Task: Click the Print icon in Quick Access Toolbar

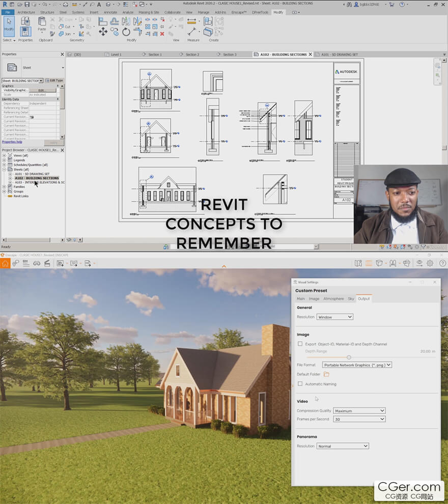Action: [x=66, y=4]
